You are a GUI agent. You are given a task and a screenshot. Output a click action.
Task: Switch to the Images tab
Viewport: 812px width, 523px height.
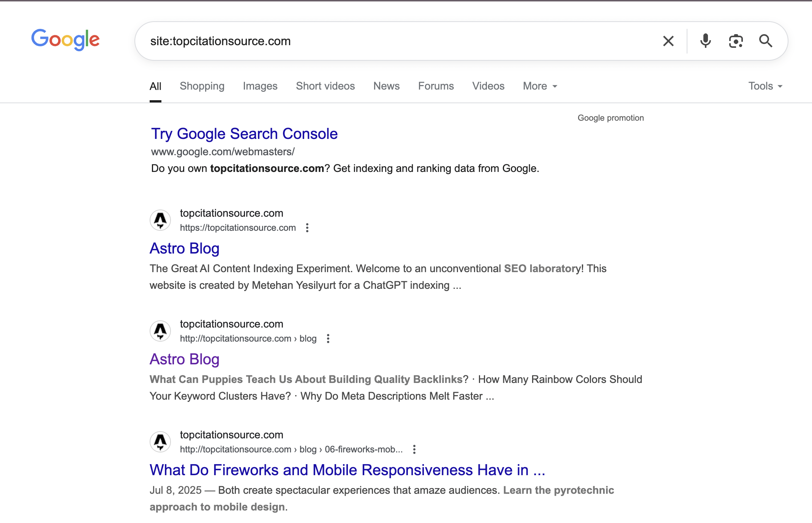(260, 86)
